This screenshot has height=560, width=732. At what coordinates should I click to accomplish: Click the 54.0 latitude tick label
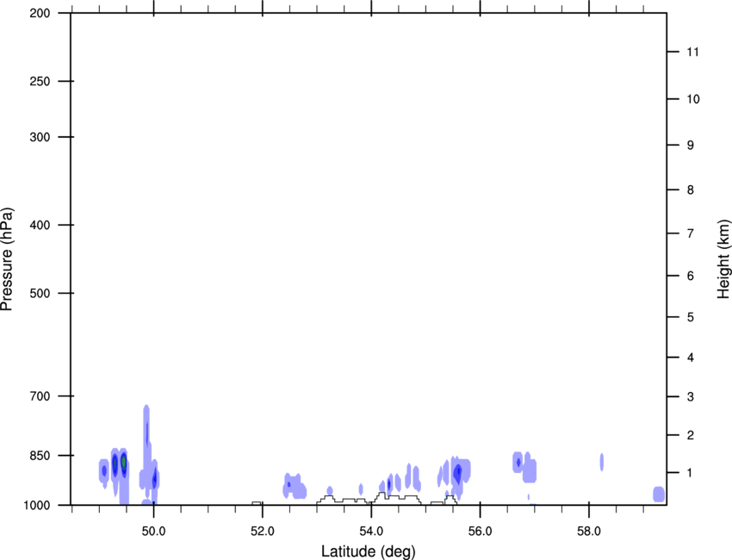[x=371, y=531]
